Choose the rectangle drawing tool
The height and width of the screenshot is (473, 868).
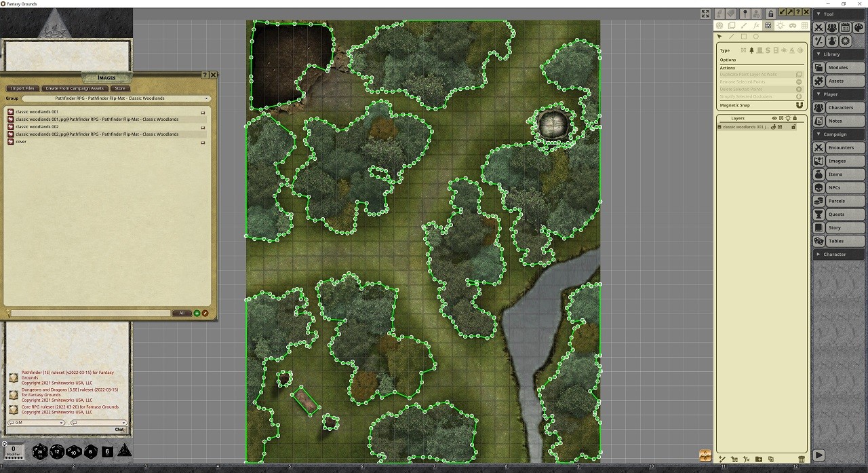(x=744, y=37)
